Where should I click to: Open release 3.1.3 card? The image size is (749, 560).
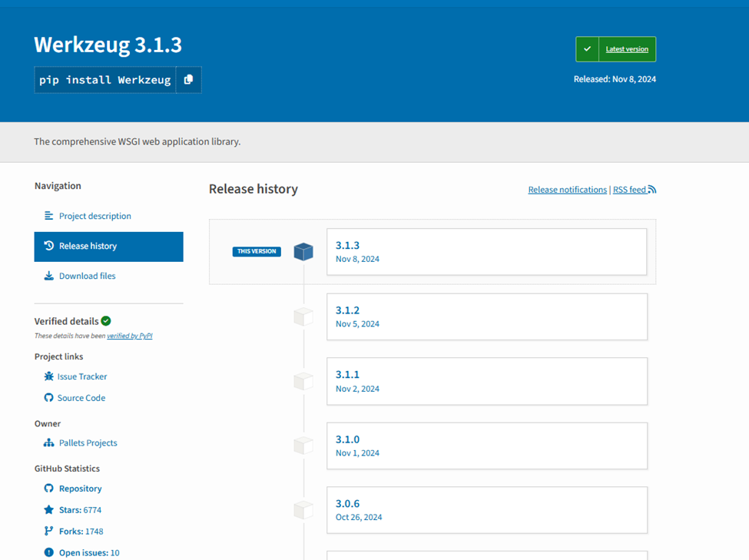487,252
